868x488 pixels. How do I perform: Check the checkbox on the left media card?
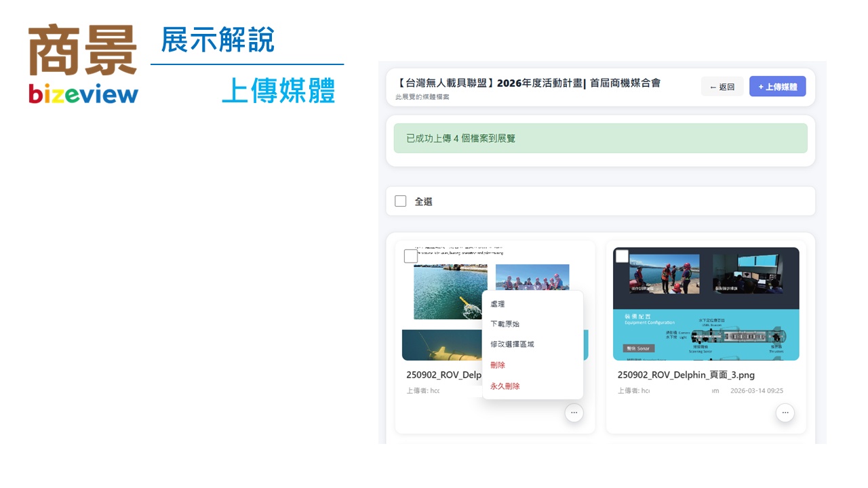coord(410,256)
